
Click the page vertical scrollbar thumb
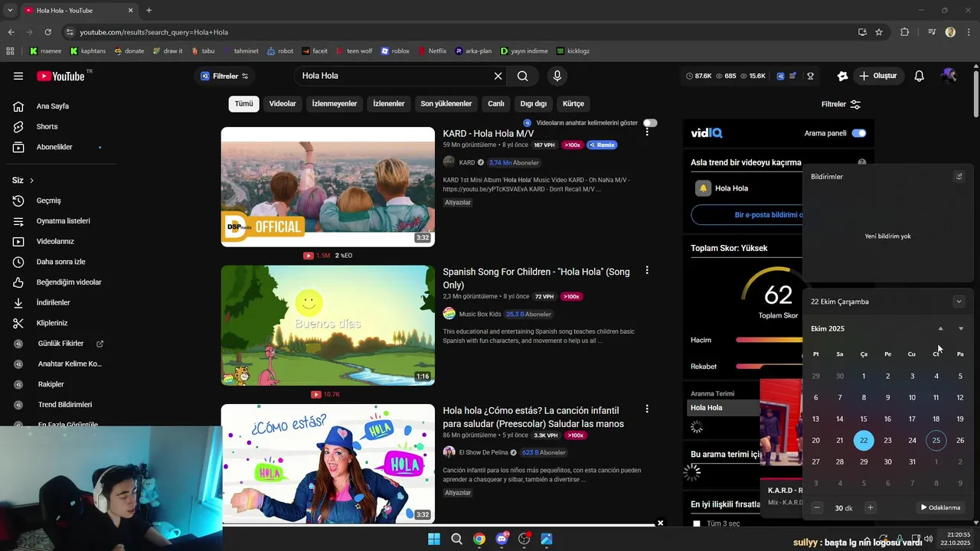pyautogui.click(x=975, y=94)
